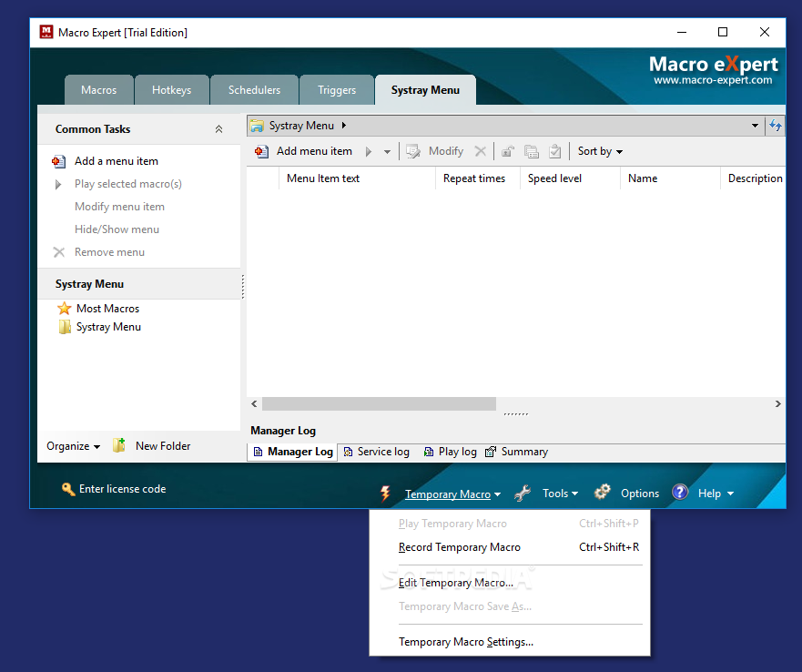Image resolution: width=802 pixels, height=672 pixels.
Task: Switch to the Triggers tab
Action: [x=337, y=90]
